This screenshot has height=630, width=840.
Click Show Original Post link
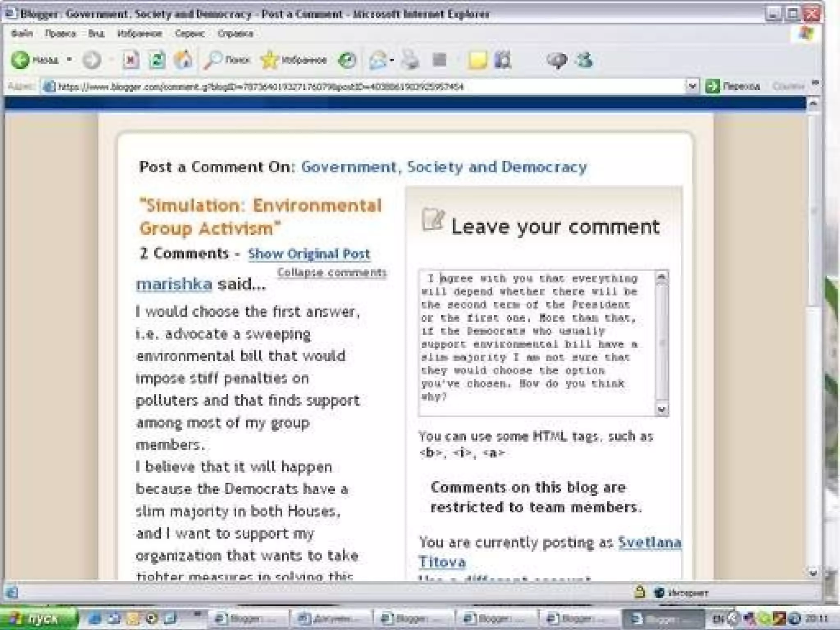pyautogui.click(x=309, y=254)
